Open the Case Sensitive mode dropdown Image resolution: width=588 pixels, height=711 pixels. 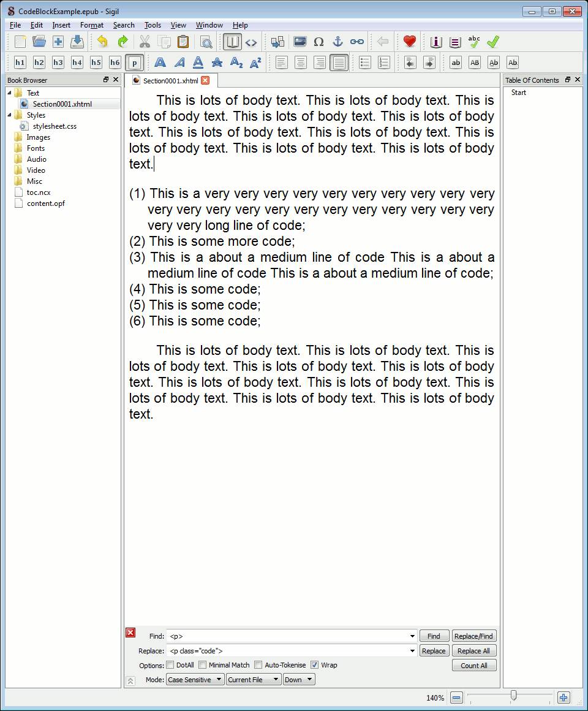(195, 680)
